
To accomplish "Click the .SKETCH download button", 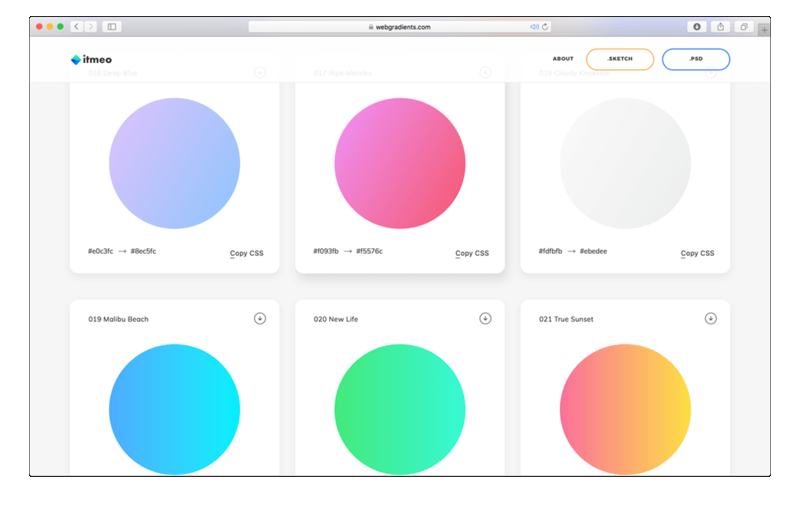I will point(620,60).
